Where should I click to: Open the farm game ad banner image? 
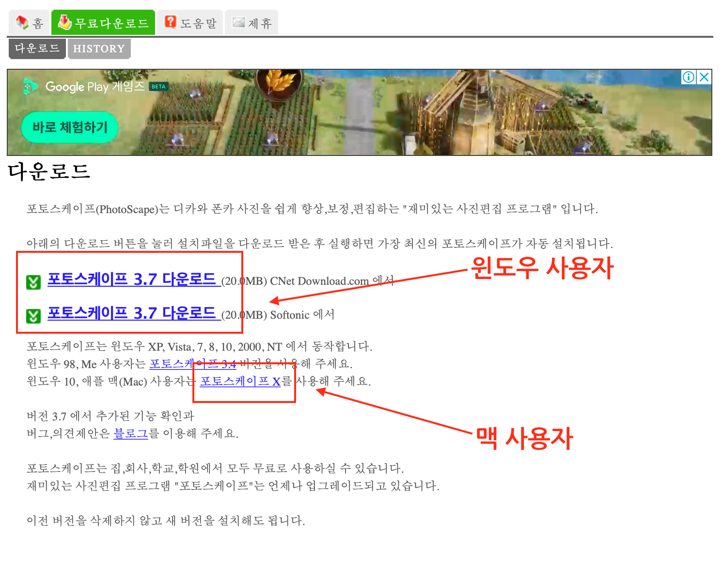click(360, 112)
